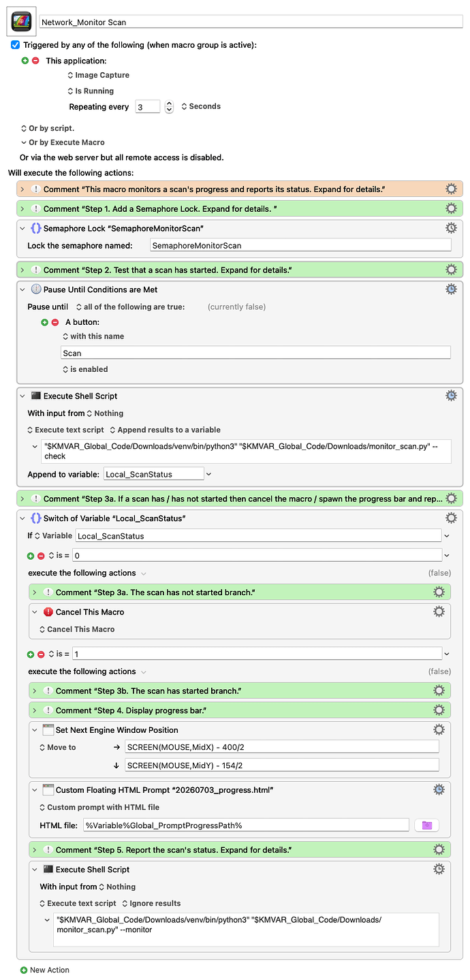Image resolution: width=470 pixels, height=980 pixels.
Task: Open the Seconds time unit popup
Action: 201,106
